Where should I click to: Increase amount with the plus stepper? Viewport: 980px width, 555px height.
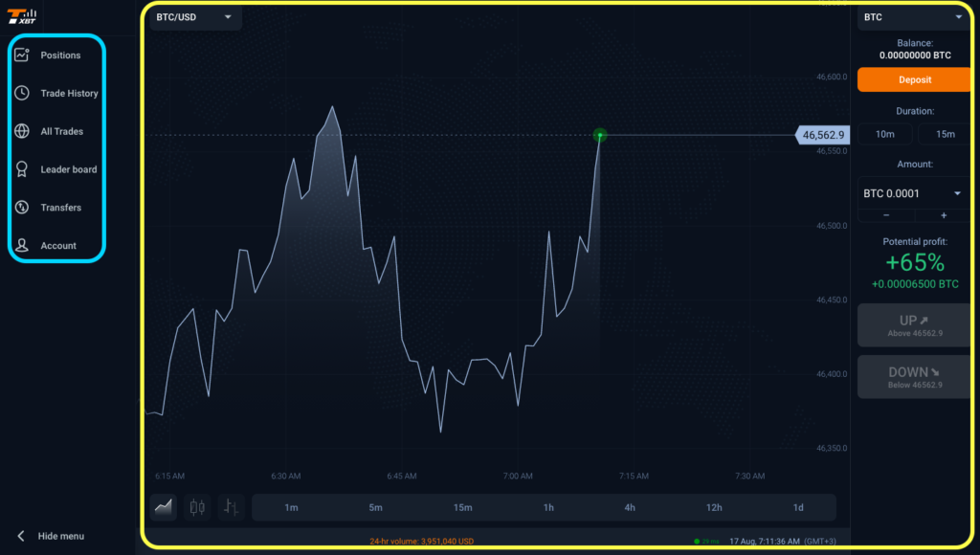943,215
